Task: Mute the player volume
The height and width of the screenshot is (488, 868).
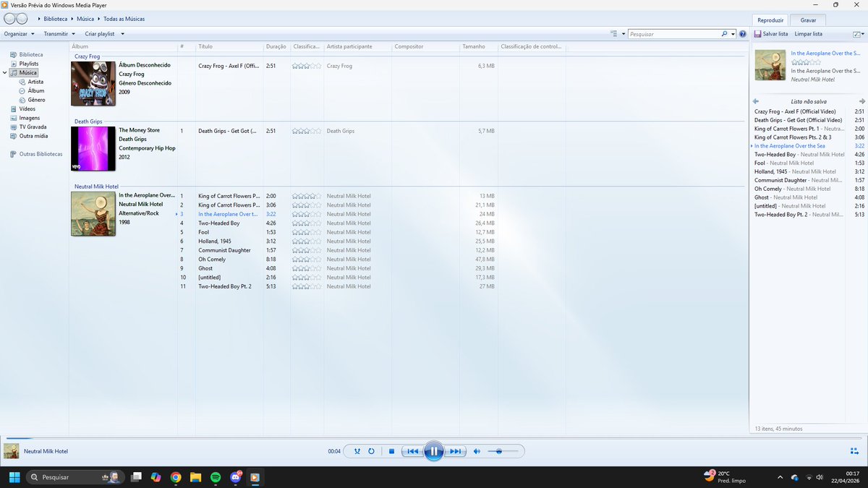Action: click(477, 451)
